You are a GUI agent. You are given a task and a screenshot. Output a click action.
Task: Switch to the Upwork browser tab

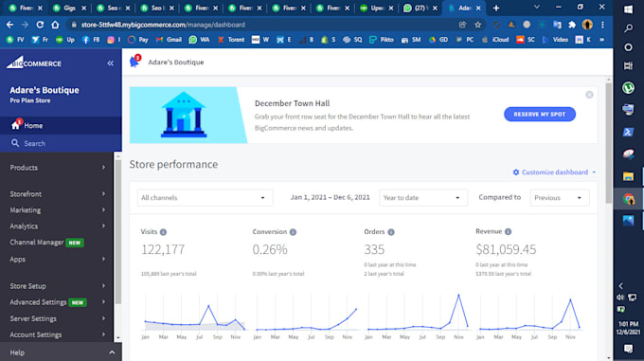[376, 8]
